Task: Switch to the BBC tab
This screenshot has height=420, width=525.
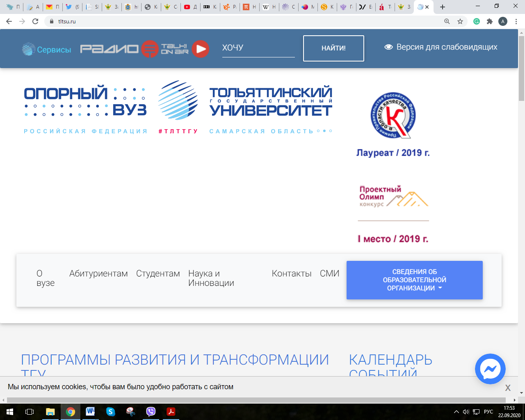Action: click(x=210, y=7)
